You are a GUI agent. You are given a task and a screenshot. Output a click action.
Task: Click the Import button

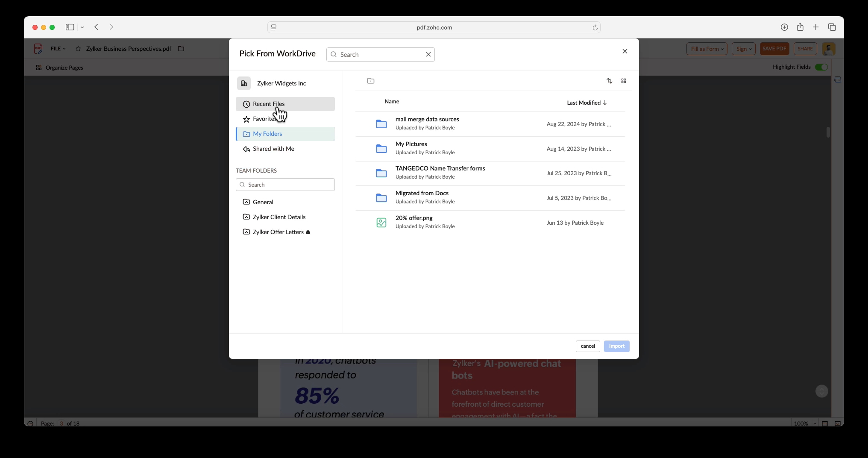click(x=616, y=346)
